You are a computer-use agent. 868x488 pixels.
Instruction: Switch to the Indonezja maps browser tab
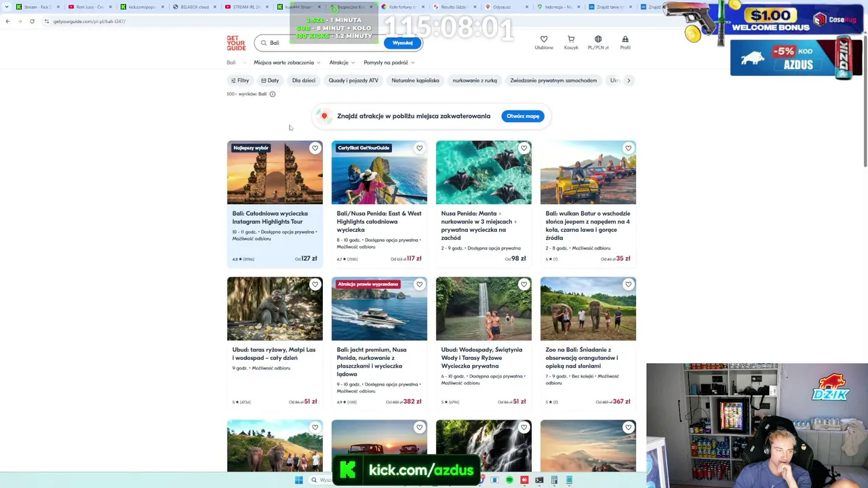[559, 7]
